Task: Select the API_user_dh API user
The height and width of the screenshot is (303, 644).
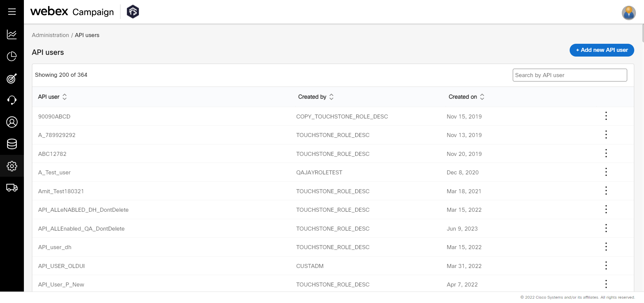Action: [55, 247]
